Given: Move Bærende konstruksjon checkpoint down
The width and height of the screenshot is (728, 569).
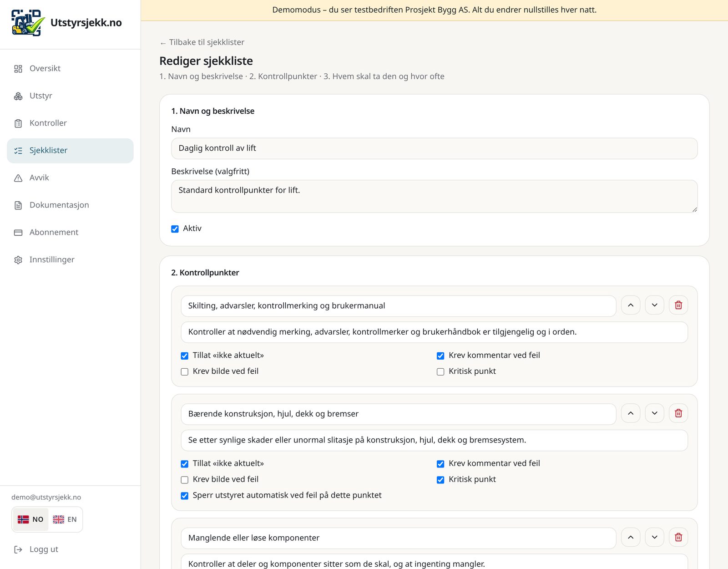Looking at the screenshot, I should [655, 413].
